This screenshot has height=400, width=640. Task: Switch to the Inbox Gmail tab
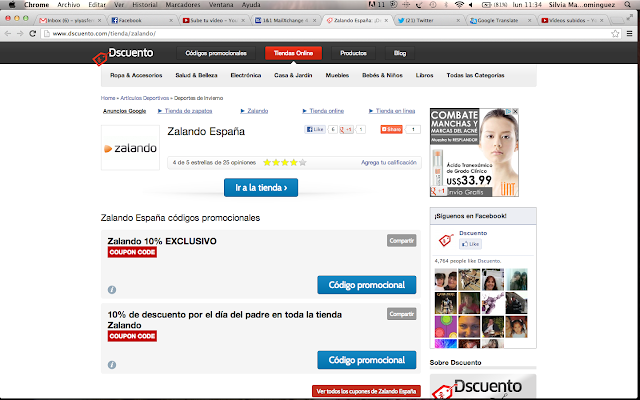(71, 20)
